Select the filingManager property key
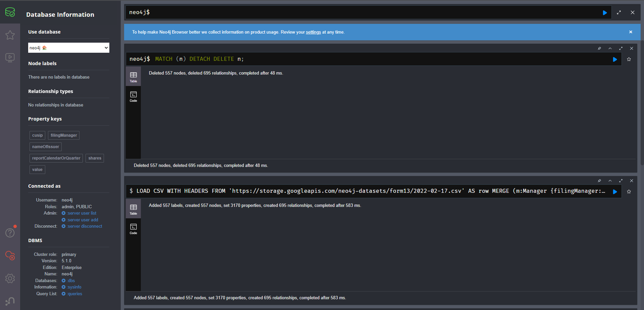644x310 pixels. point(64,135)
